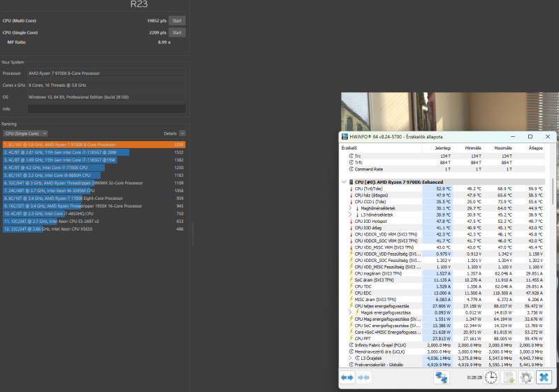Expand the Maghőmérsékletek sensor group
Viewport: 559px width, 392px height.
(x=350, y=208)
